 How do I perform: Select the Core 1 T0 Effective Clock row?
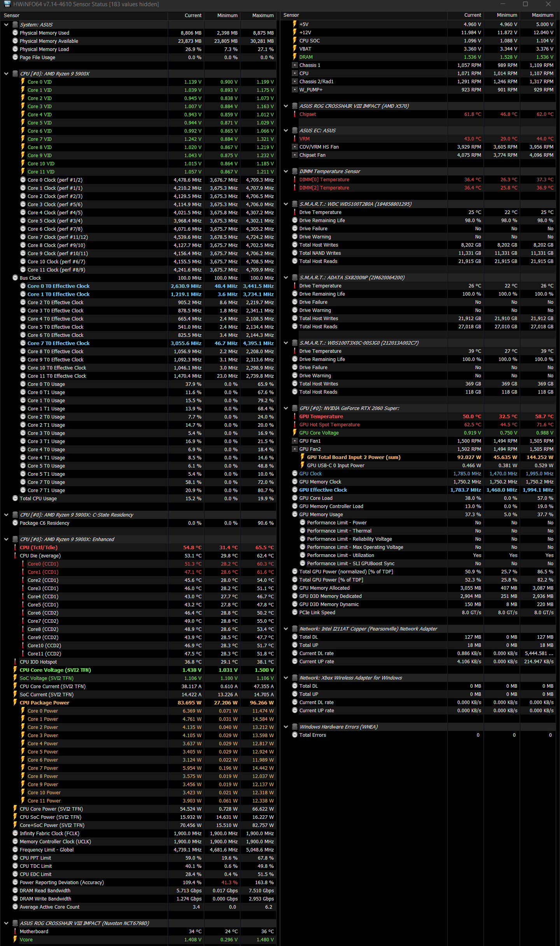coord(138,294)
